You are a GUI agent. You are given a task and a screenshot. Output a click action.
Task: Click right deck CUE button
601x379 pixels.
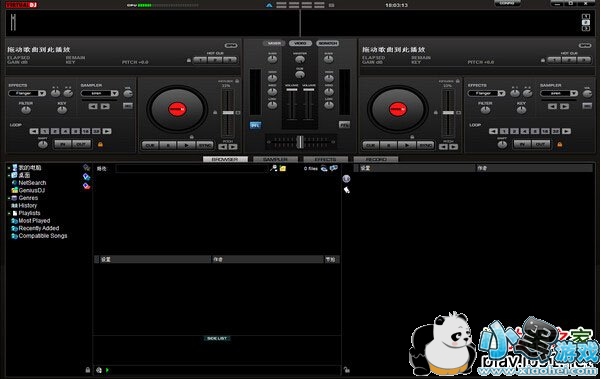pos(371,146)
